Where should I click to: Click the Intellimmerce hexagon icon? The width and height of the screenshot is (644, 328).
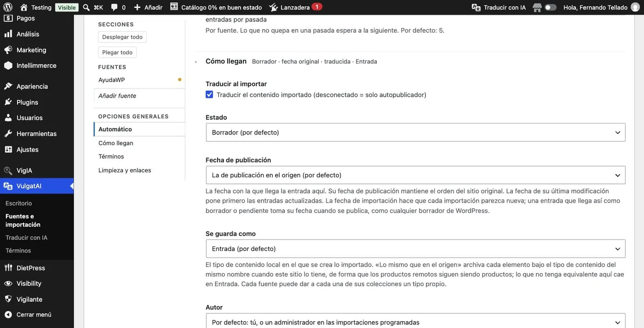[8, 65]
